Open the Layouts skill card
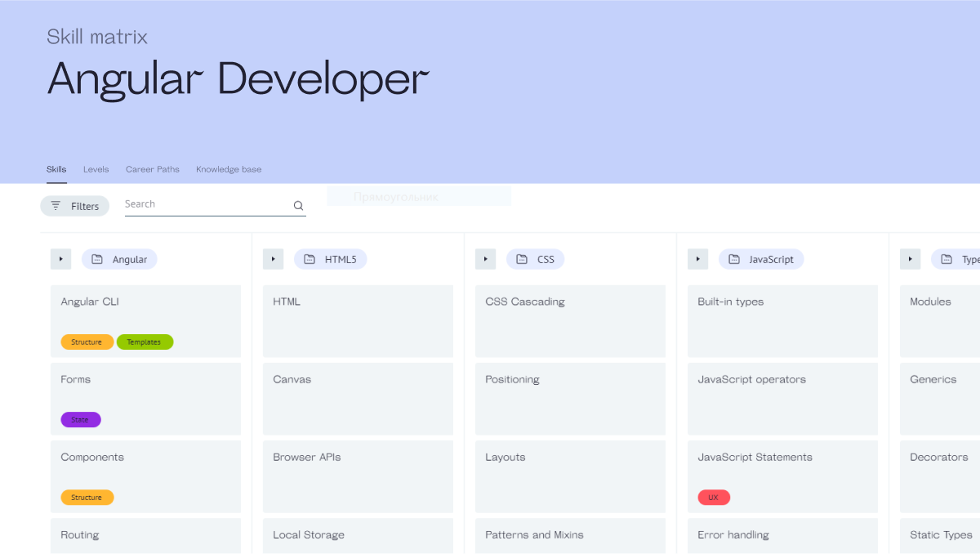 pos(570,476)
